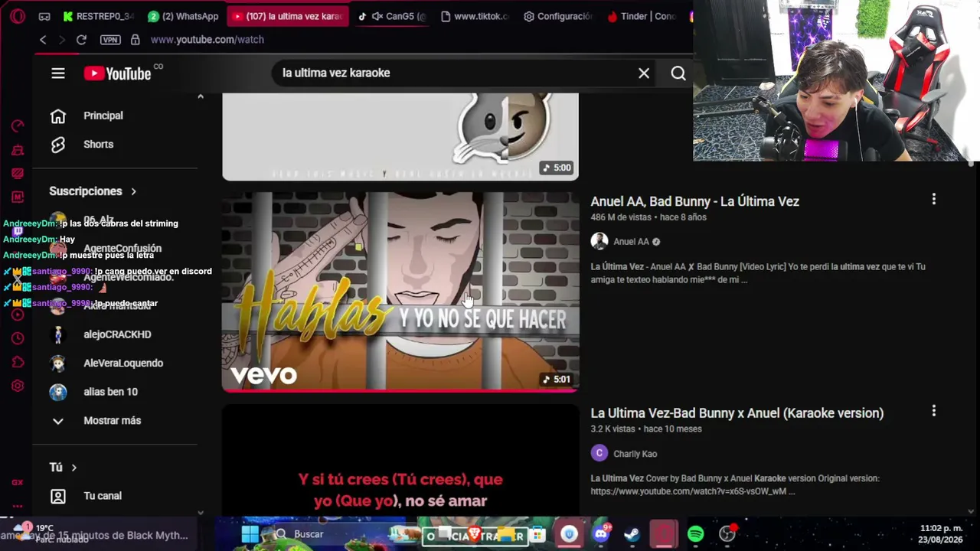Open Steam from the taskbar
The height and width of the screenshot is (551, 980).
pos(632,534)
